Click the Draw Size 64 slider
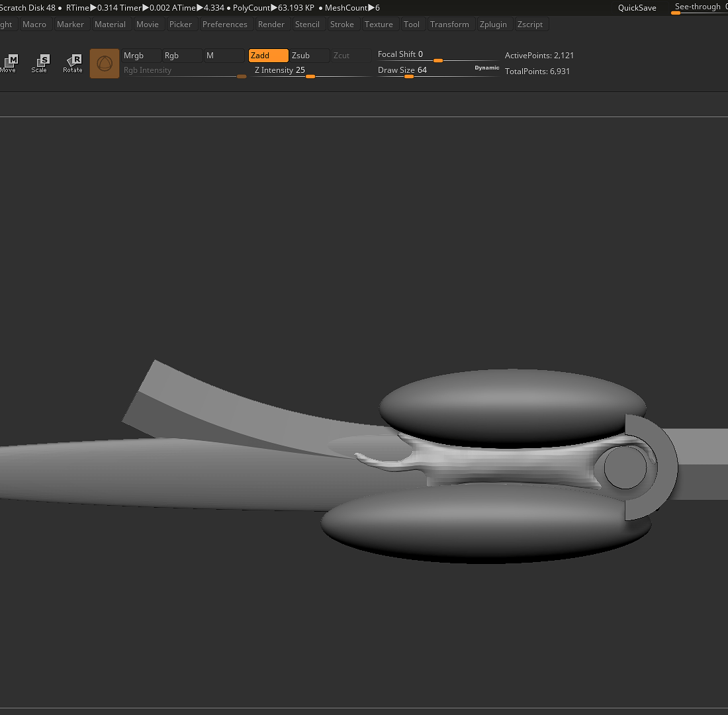Viewport: 728px width, 715px height. pos(425,71)
